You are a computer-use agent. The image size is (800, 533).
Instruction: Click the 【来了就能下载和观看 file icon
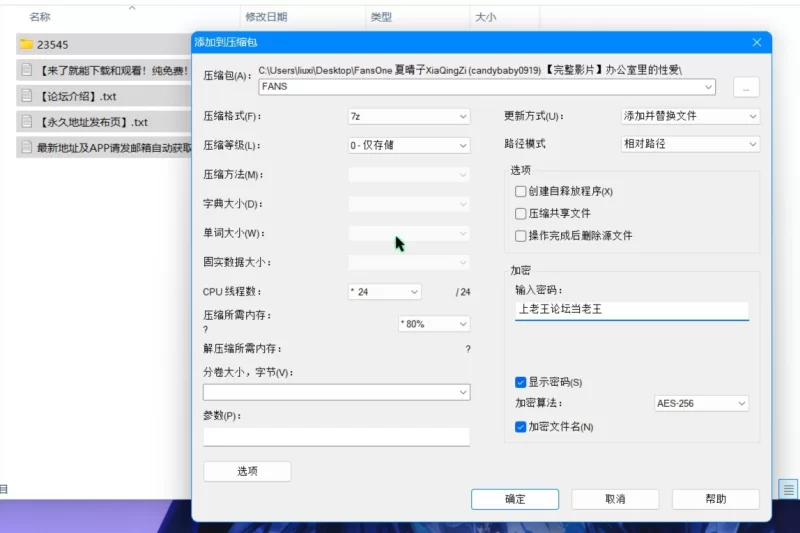tap(26, 70)
